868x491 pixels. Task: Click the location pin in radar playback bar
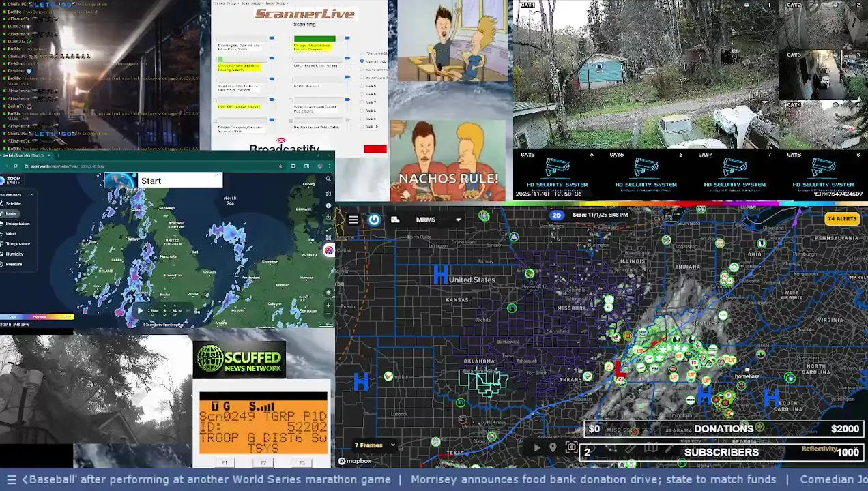(x=553, y=447)
